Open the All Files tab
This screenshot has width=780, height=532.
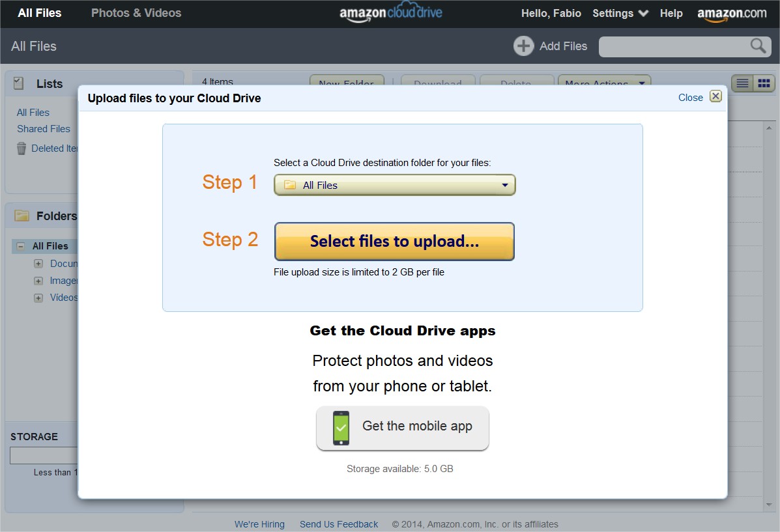39,13
